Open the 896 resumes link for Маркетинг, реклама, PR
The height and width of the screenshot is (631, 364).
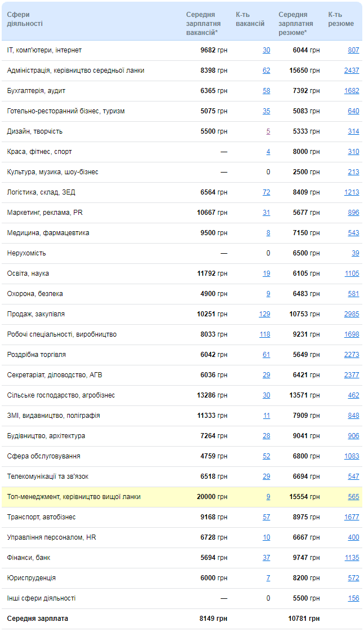point(353,213)
